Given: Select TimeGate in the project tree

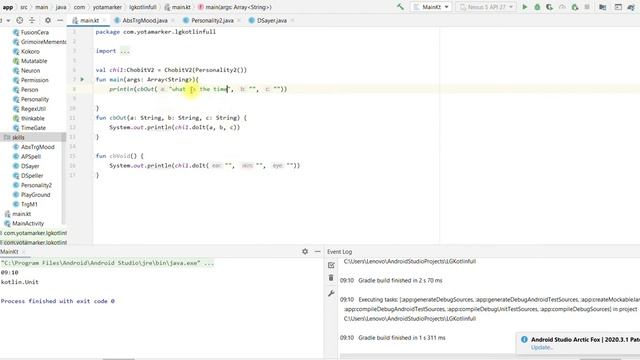Looking at the screenshot, I should click(29, 128).
